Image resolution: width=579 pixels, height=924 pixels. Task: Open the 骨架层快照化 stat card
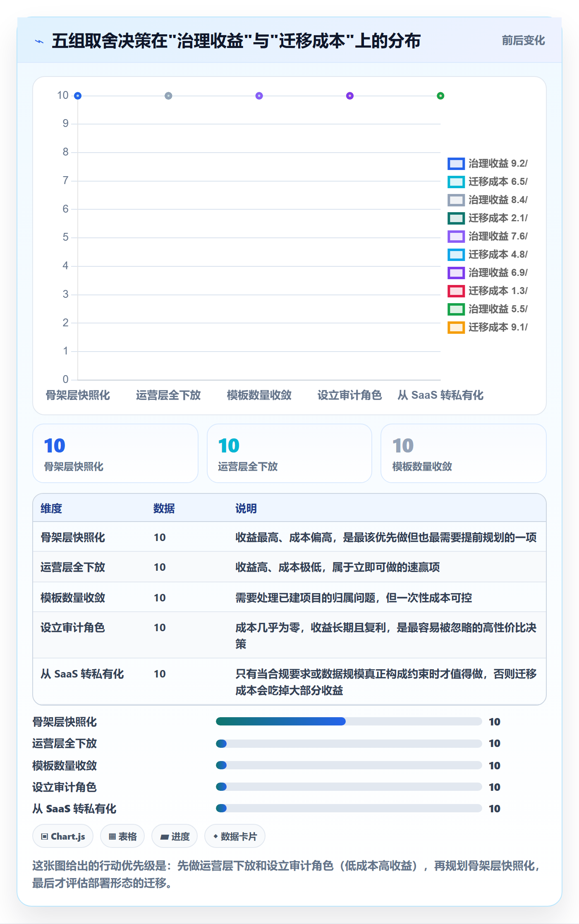(x=115, y=453)
